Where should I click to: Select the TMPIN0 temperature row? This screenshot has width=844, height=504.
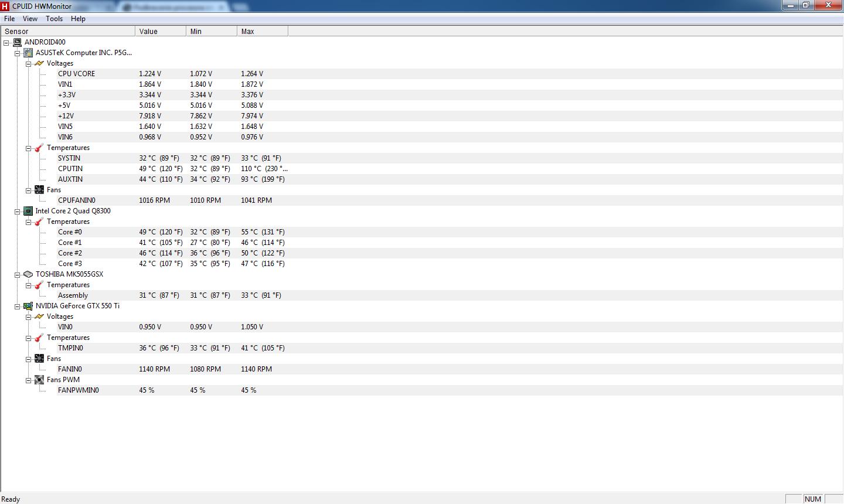(x=450, y=348)
